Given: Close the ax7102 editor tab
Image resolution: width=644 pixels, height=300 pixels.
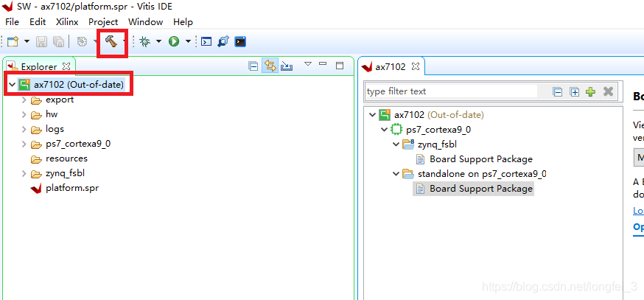Looking at the screenshot, I should click(416, 66).
